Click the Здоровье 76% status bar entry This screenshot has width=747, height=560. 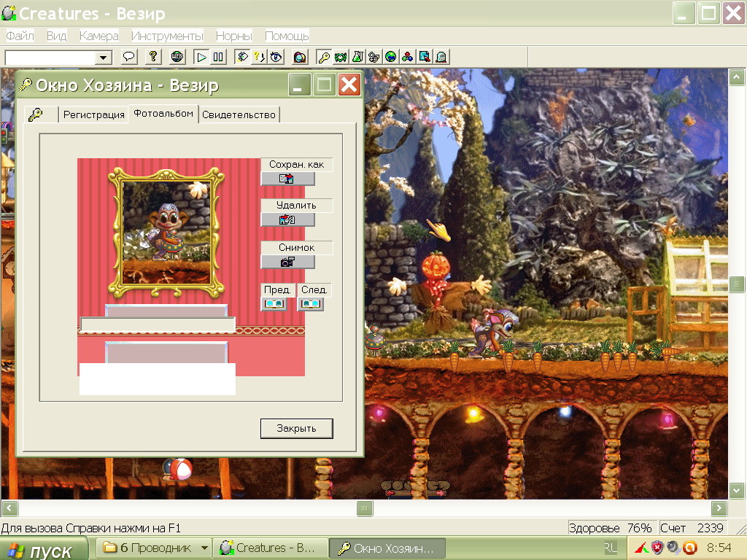click(x=611, y=528)
